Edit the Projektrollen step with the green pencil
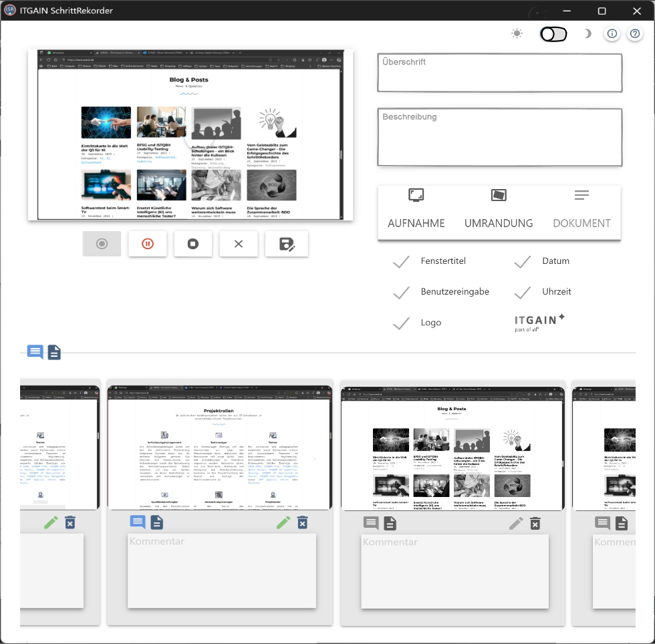This screenshot has height=644, width=655. pyautogui.click(x=283, y=522)
